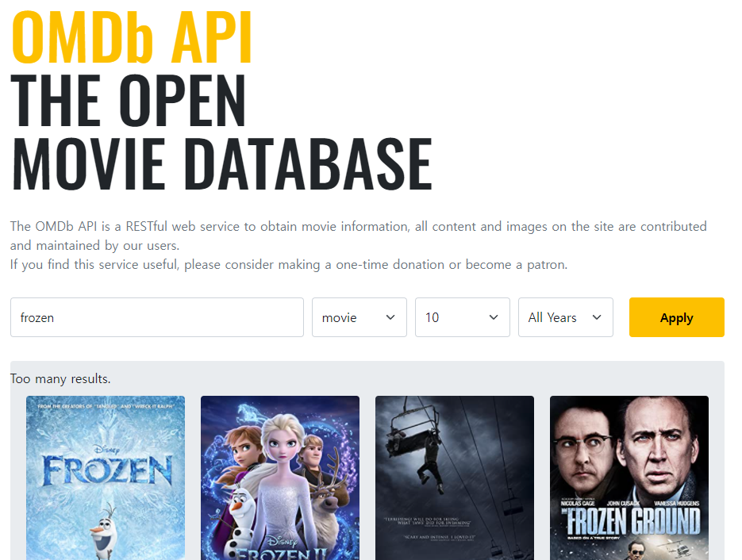The height and width of the screenshot is (560, 742).
Task: Open the Frozen Ground movie poster
Action: 629,478
